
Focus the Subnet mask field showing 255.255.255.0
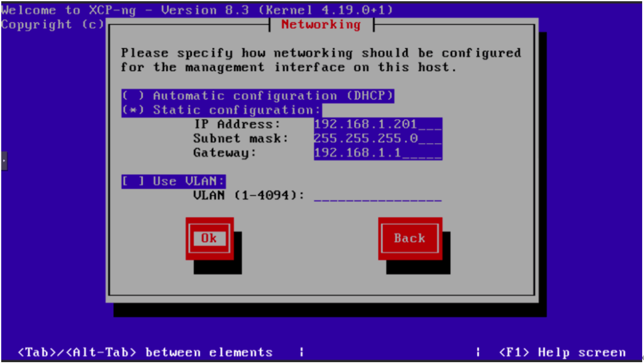(377, 138)
